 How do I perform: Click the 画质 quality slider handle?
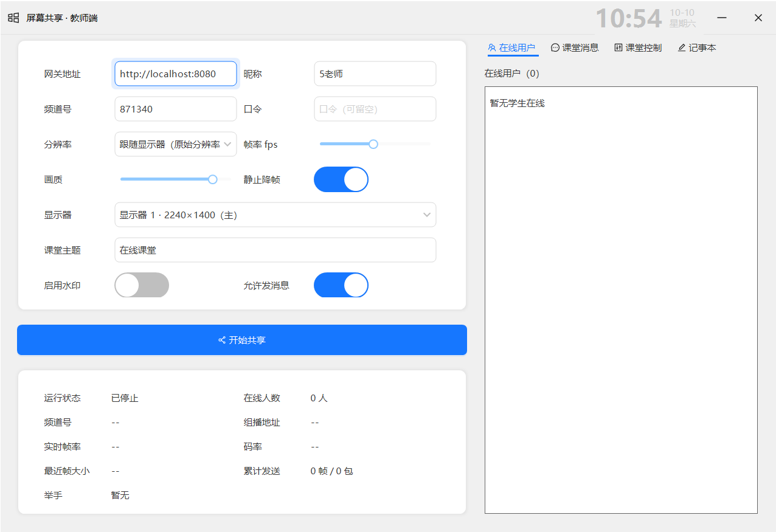(x=213, y=179)
